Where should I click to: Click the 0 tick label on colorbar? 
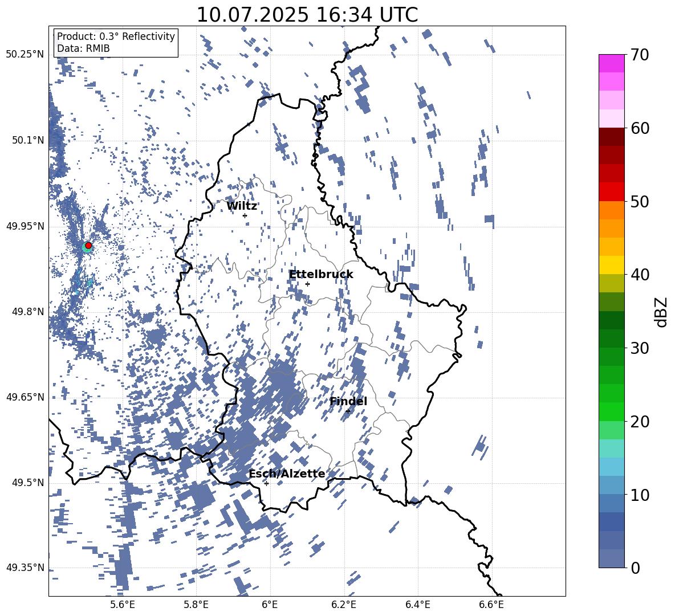click(x=635, y=568)
